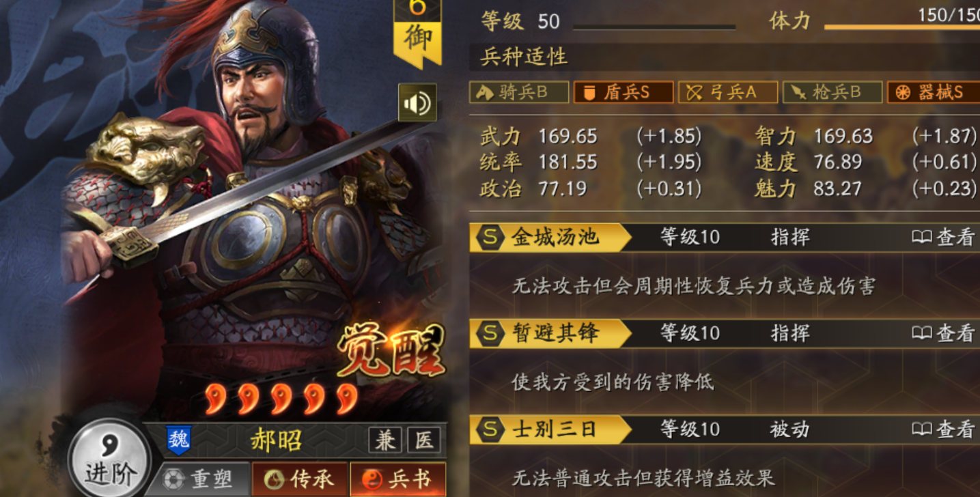
Task: Select the 兼 trait tag
Action: click(385, 440)
